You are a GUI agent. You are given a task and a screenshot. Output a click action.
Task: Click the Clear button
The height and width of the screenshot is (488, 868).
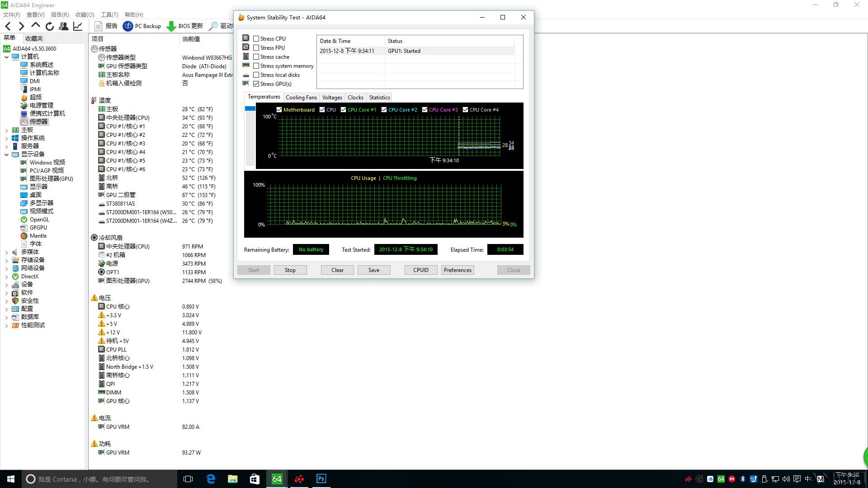(x=337, y=270)
